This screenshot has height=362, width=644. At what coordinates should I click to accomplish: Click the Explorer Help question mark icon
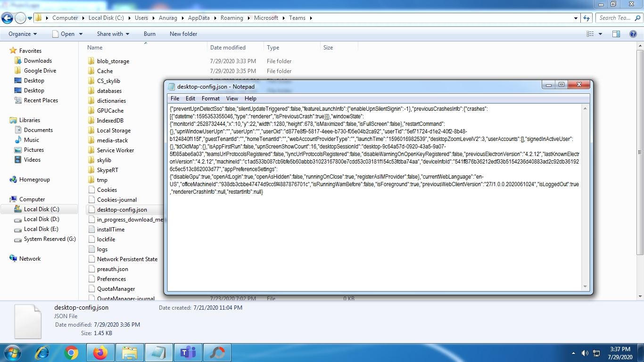point(633,34)
